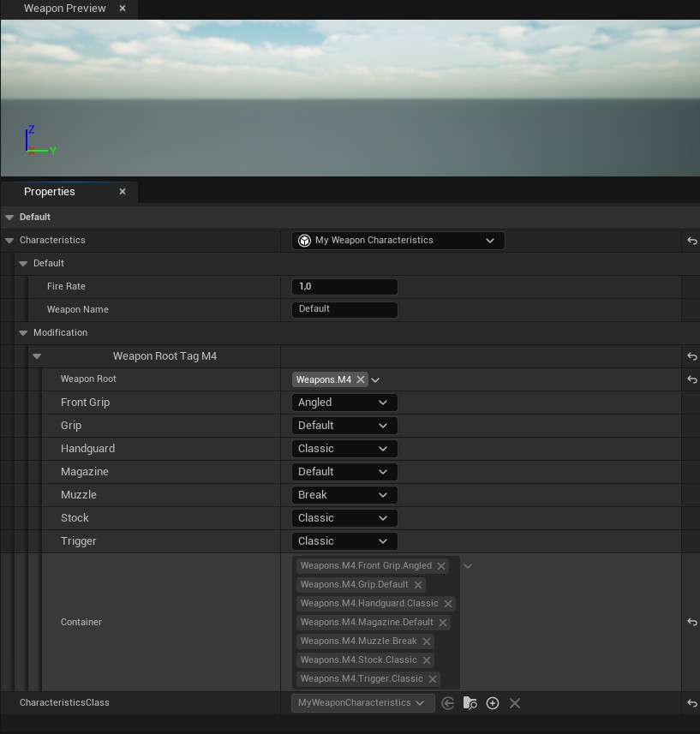Screen dimensions: 700x734
Task: Open the Stock dropdown
Action: (344, 518)
